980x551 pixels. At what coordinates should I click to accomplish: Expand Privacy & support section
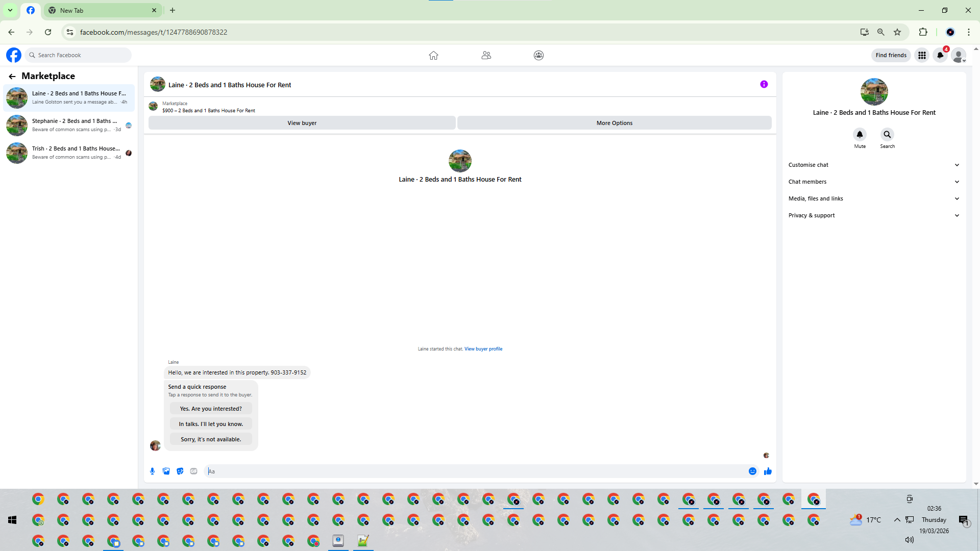pos(873,215)
